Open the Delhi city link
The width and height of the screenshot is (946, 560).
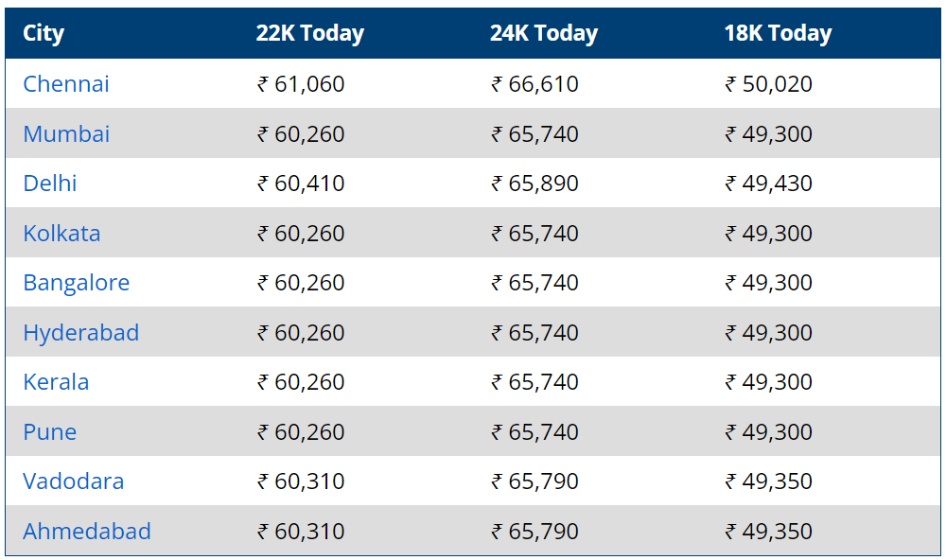[49, 184]
